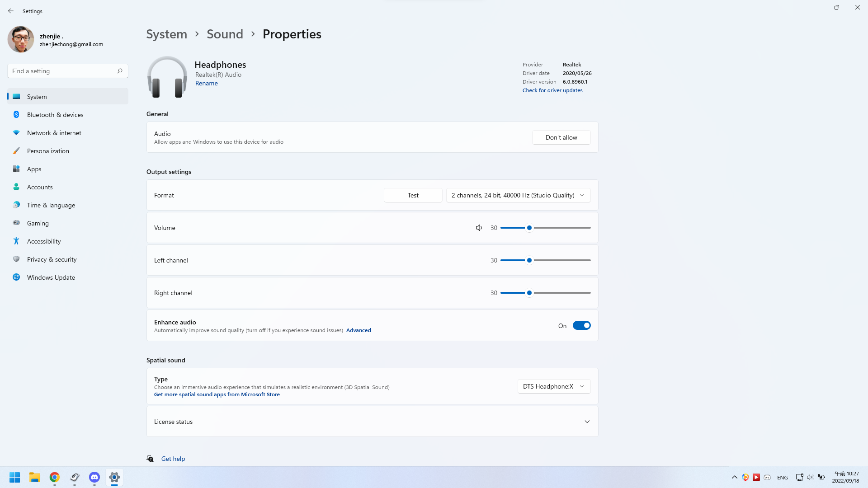Screen dimensions: 868x488
Task: Click the Test button for format
Action: (x=413, y=195)
